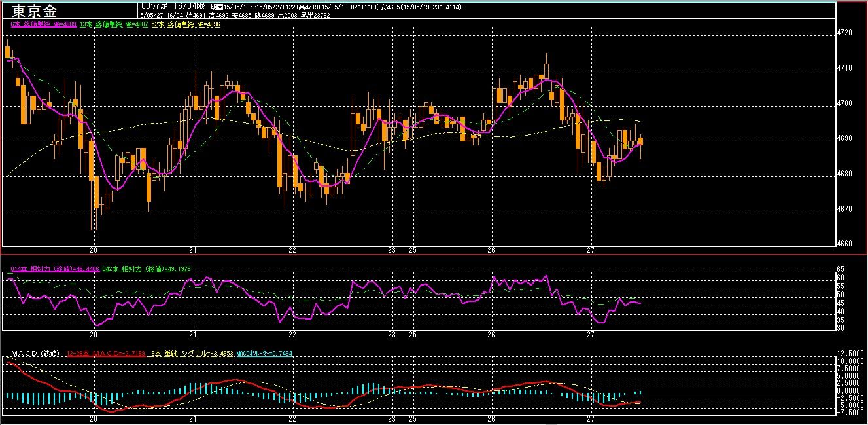Click the MACDオシレーター=0.7484 legend
This screenshot has width=868, height=425.
pos(264,354)
